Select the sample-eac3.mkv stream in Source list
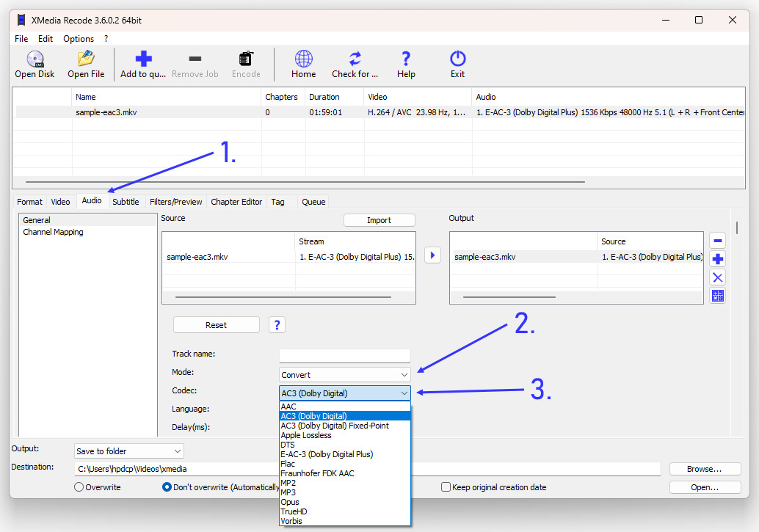 click(288, 257)
